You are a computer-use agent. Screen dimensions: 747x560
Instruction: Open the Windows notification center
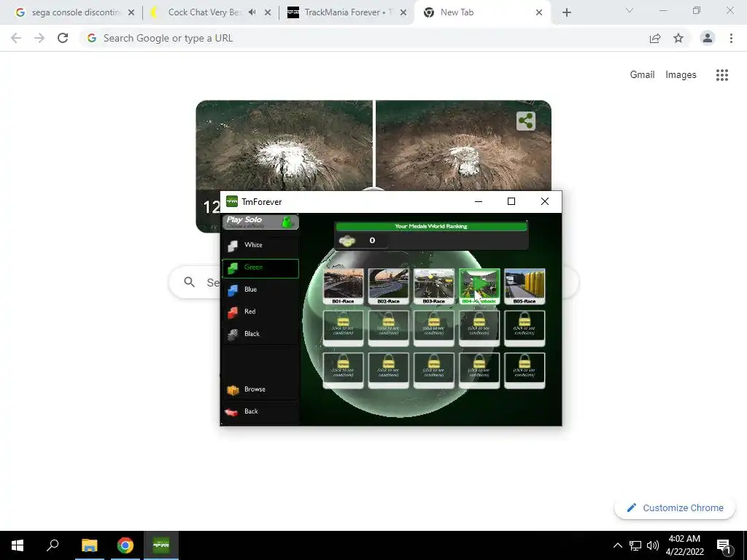(x=724, y=545)
